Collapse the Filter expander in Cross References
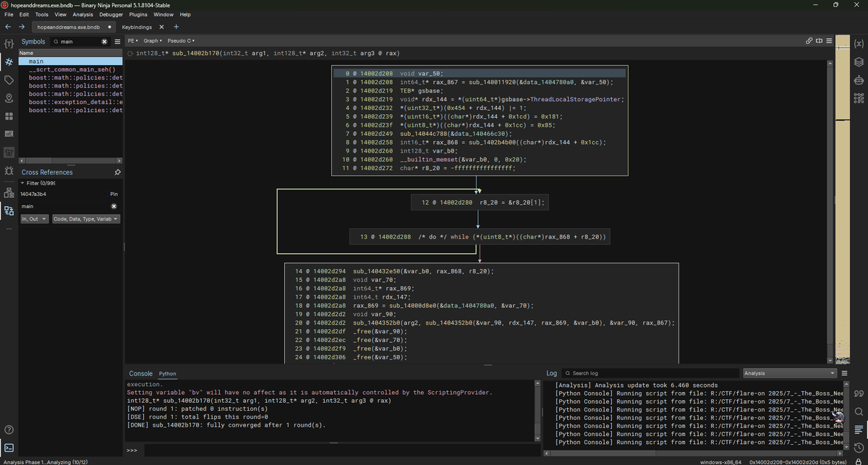Image resolution: width=868 pixels, height=465 pixels. 22,183
